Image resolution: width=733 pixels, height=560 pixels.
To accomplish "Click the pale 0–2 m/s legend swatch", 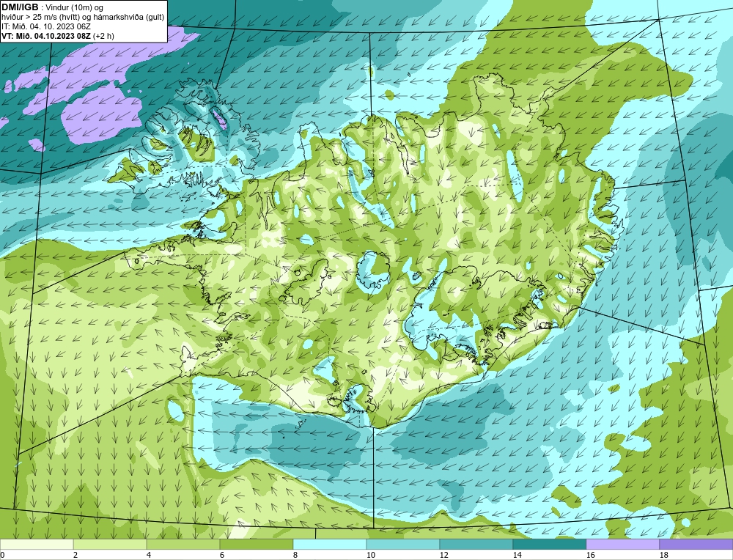I will [x=37, y=544].
